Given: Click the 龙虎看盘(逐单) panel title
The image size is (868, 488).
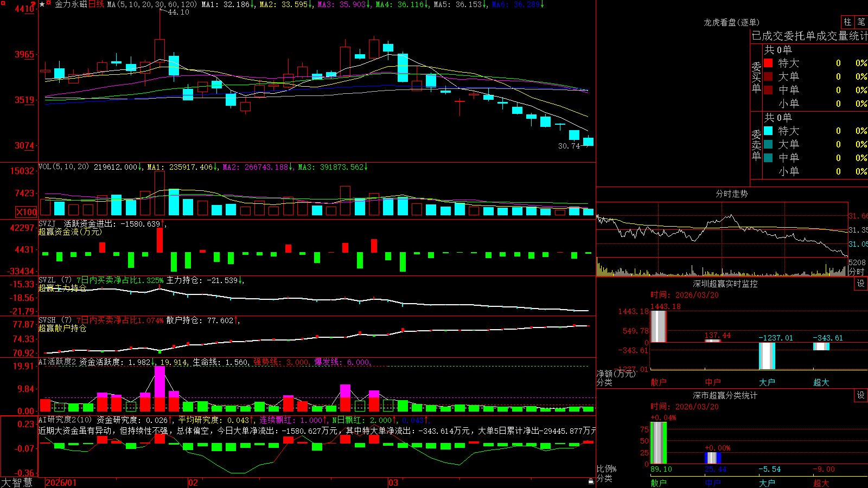Looking at the screenshot, I should [731, 22].
